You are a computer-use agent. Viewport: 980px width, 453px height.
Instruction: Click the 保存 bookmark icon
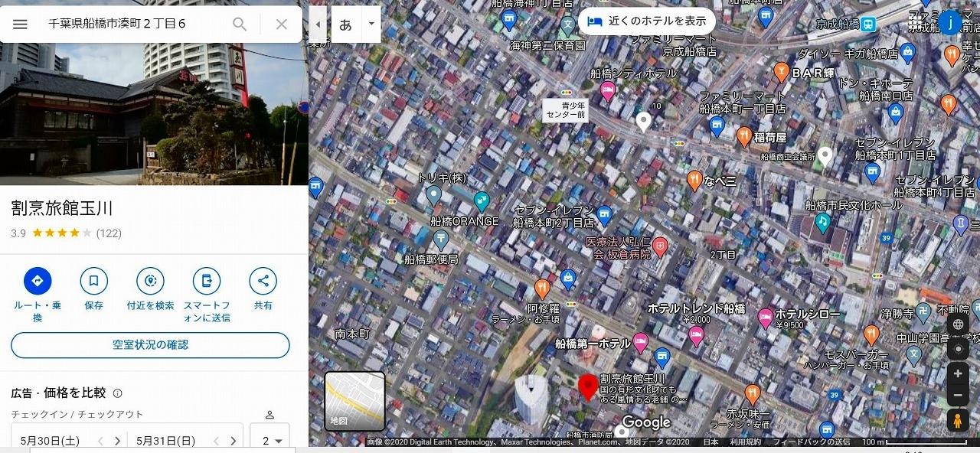point(93,281)
